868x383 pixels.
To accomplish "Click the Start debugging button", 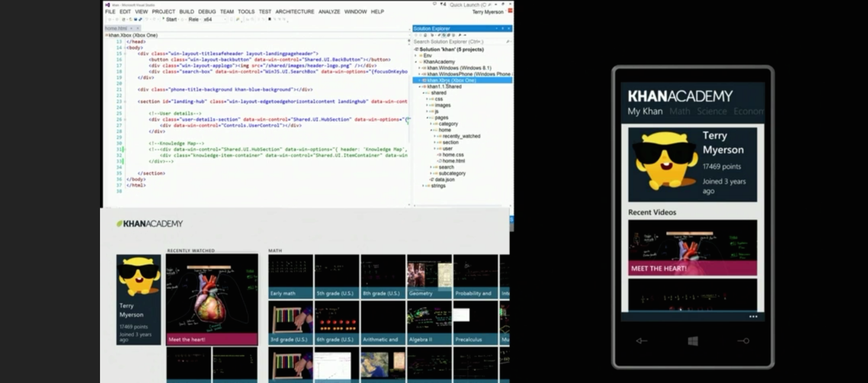I will coord(170,19).
